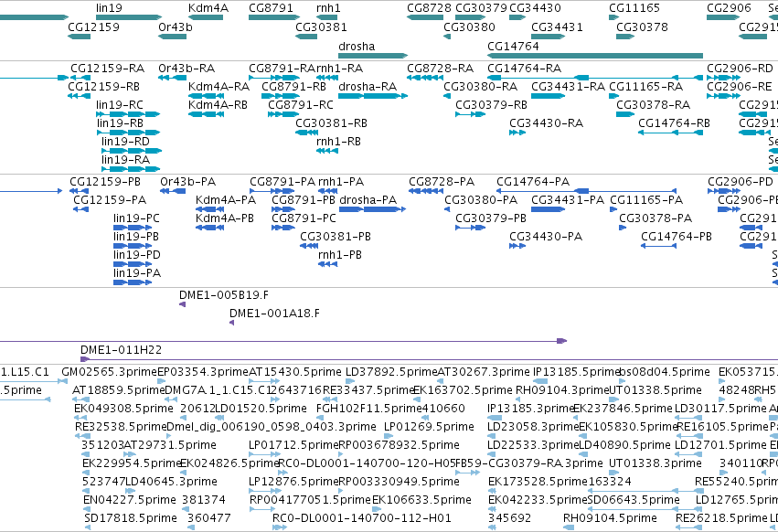Click the purple arrowhead under DME1-001A18.F

pyautogui.click(x=231, y=323)
